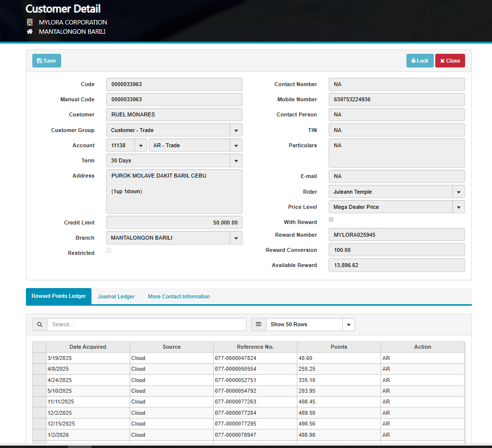Image resolution: width=492 pixels, height=448 pixels.
Task: Open the Price Level dropdown
Action: pyautogui.click(x=458, y=207)
